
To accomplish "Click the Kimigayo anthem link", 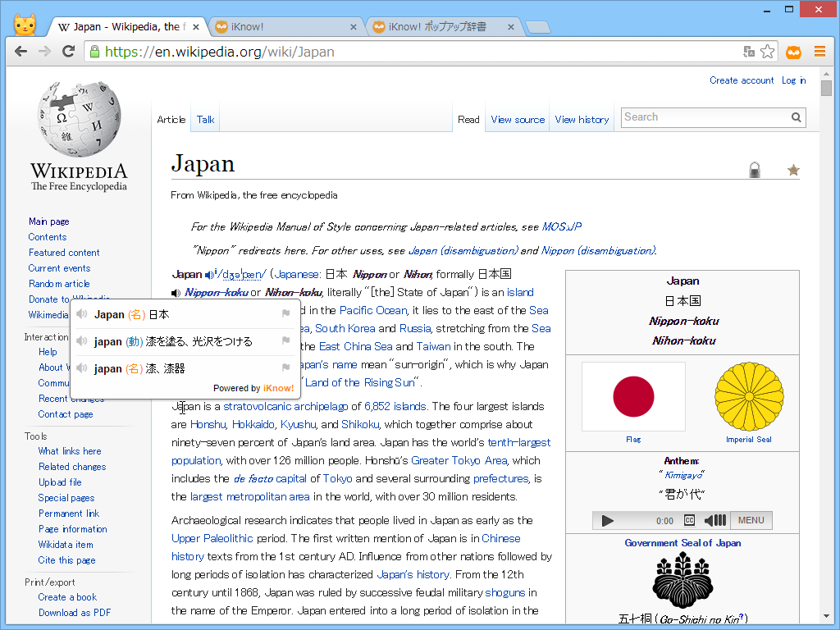I will (683, 475).
